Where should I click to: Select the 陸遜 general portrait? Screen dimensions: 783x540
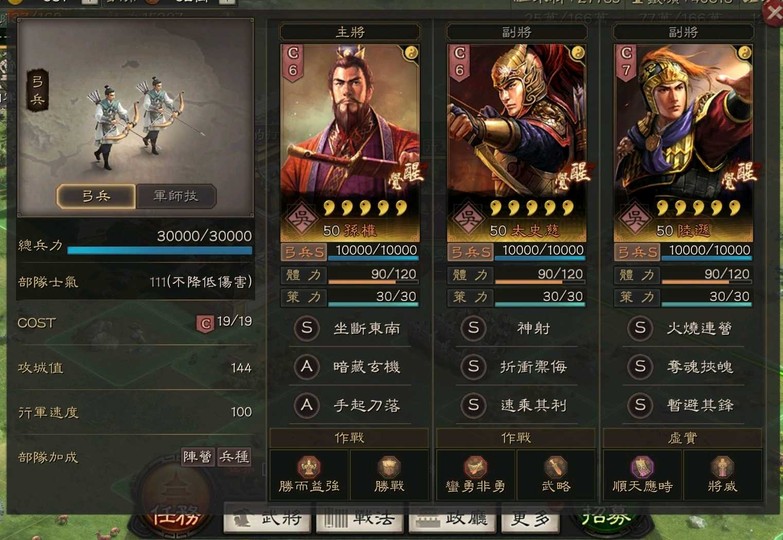click(683, 142)
